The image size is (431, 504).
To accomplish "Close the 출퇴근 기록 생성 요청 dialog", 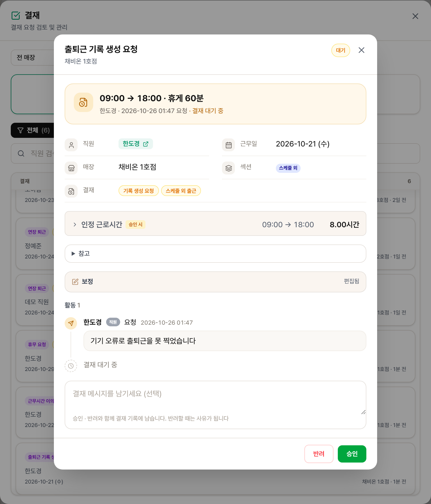I will tap(361, 50).
